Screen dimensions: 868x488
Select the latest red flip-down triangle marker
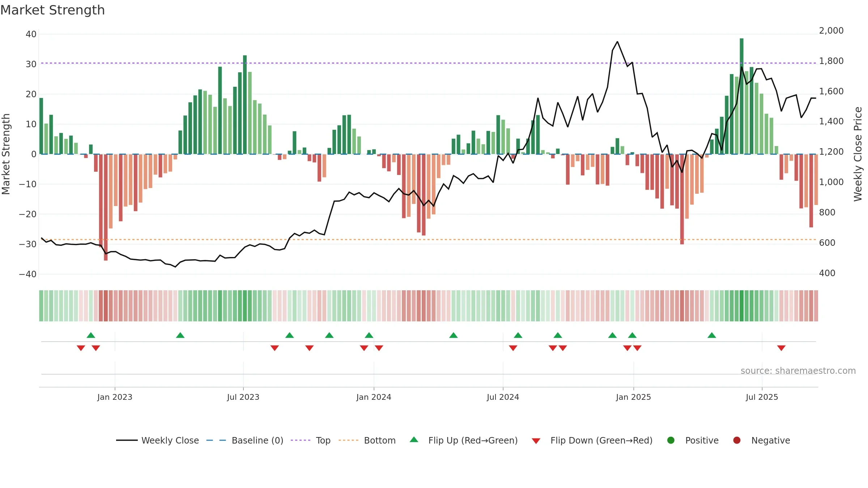pyautogui.click(x=781, y=348)
